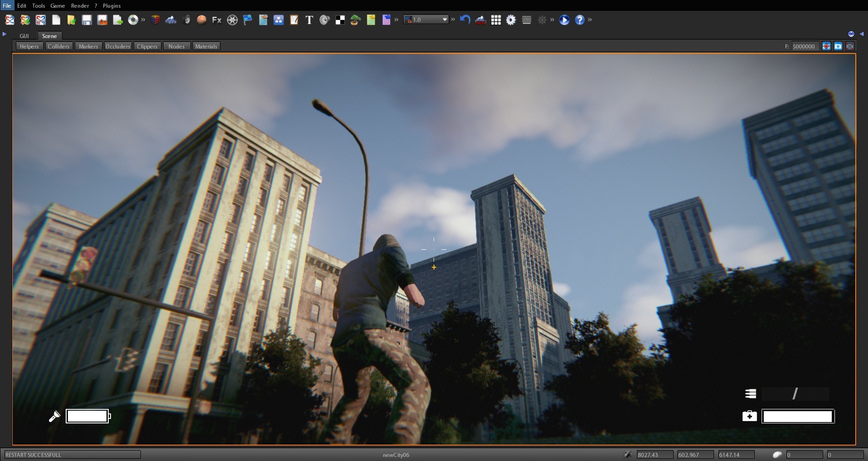Switch to the GUI tab

coord(24,36)
